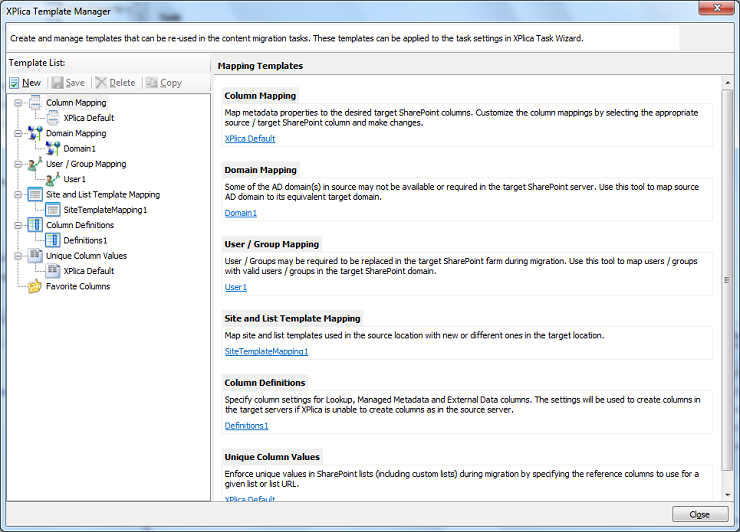This screenshot has height=532, width=740.
Task: Click the icon beside XPlica Default under Column Mapping
Action: 53,118
